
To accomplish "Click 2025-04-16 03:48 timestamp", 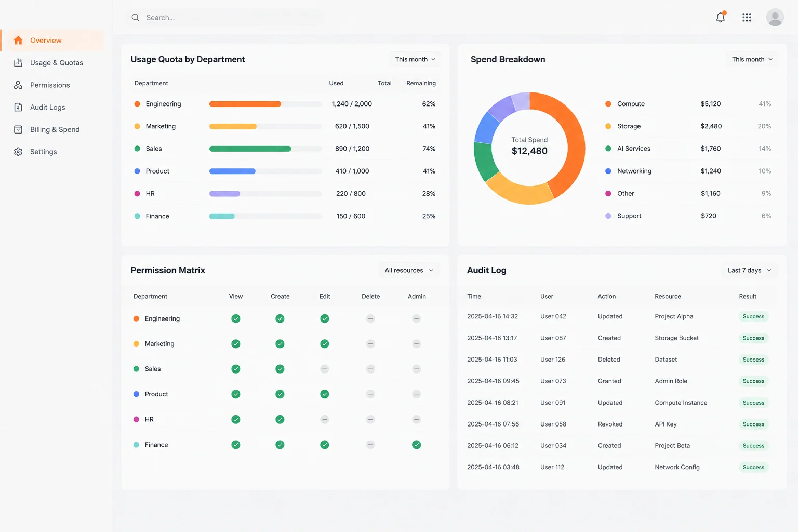I will point(493,468).
